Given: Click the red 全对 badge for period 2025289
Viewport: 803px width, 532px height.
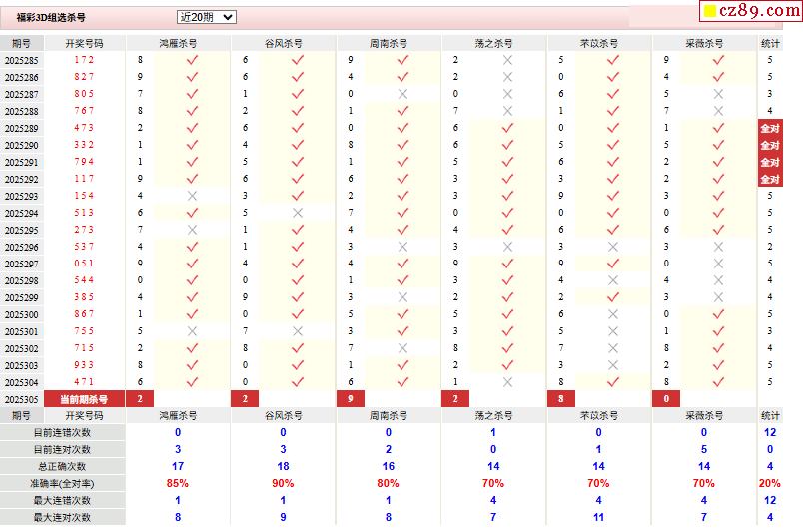Looking at the screenshot, I should pyautogui.click(x=769, y=129).
